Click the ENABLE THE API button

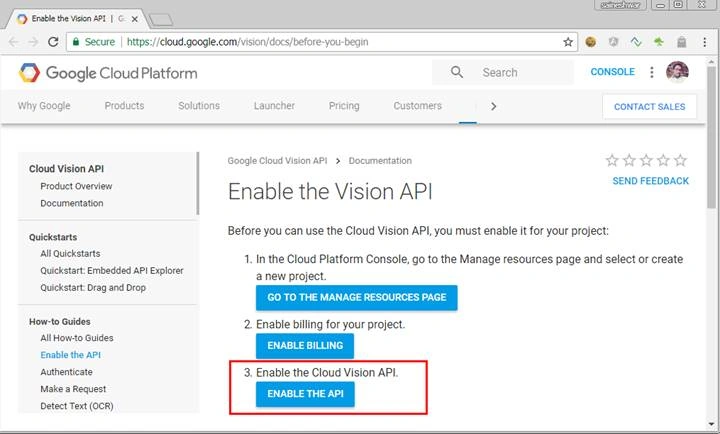tap(305, 394)
